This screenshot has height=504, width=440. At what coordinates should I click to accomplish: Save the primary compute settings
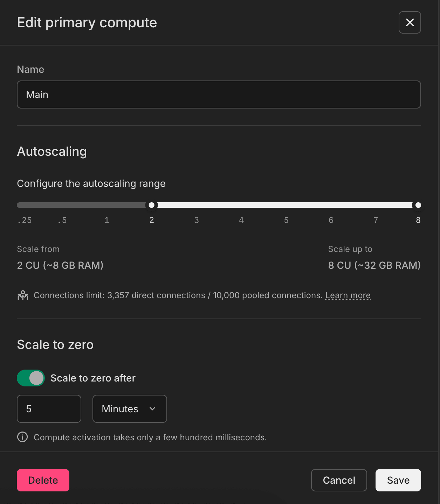click(398, 480)
